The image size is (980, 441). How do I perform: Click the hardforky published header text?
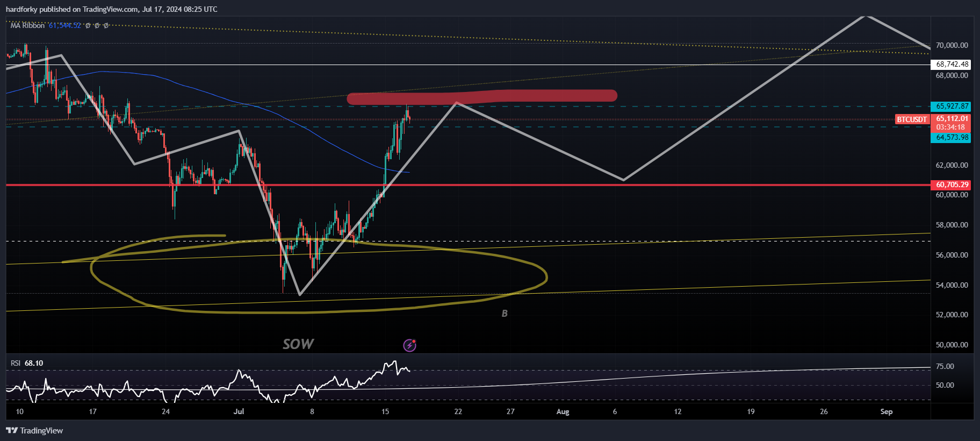point(112,9)
